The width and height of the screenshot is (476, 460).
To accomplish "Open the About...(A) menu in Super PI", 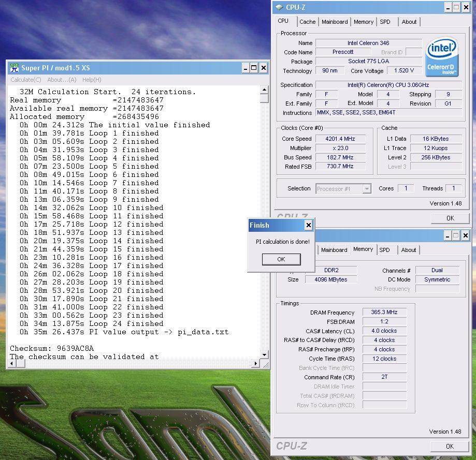I will pyautogui.click(x=62, y=80).
